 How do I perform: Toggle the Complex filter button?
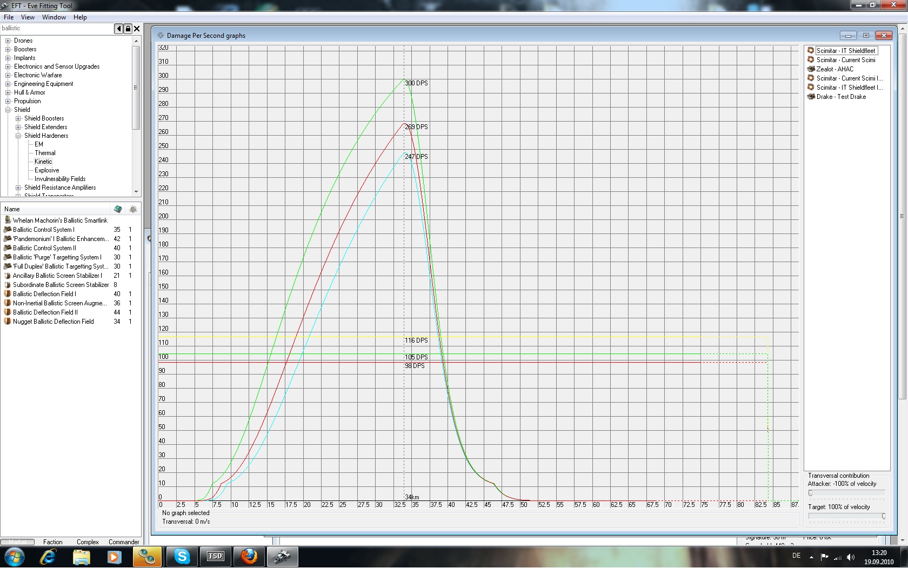coord(88,542)
